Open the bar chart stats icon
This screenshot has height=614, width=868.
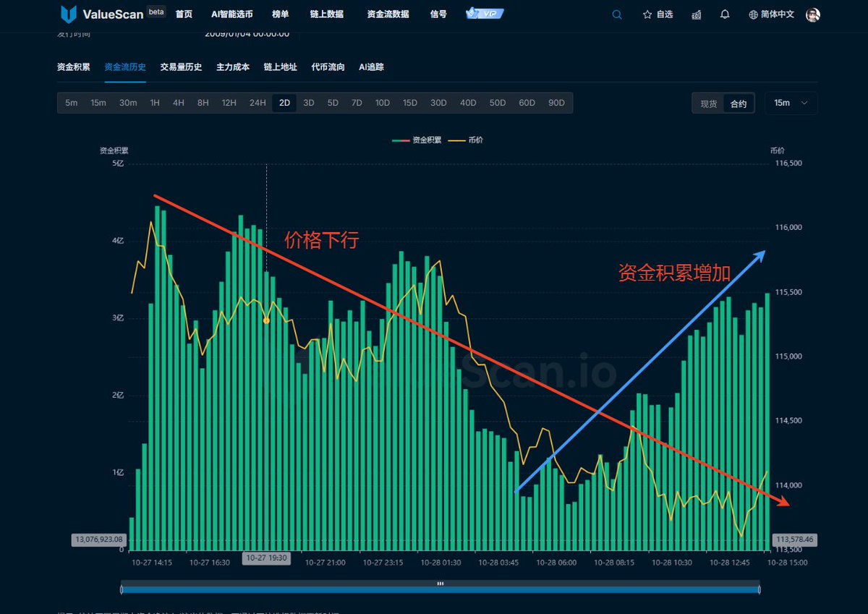pyautogui.click(x=696, y=14)
